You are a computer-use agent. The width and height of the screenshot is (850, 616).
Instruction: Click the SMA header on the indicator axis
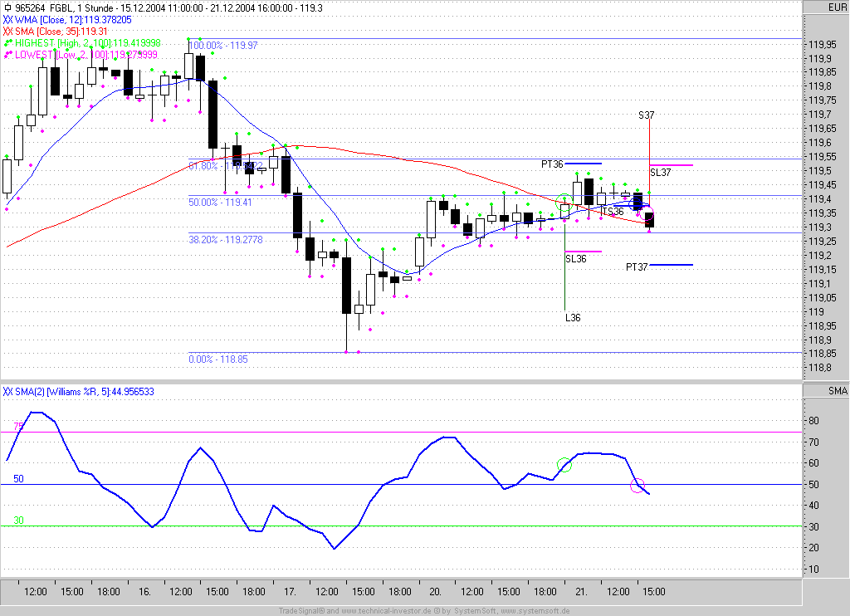click(838, 390)
